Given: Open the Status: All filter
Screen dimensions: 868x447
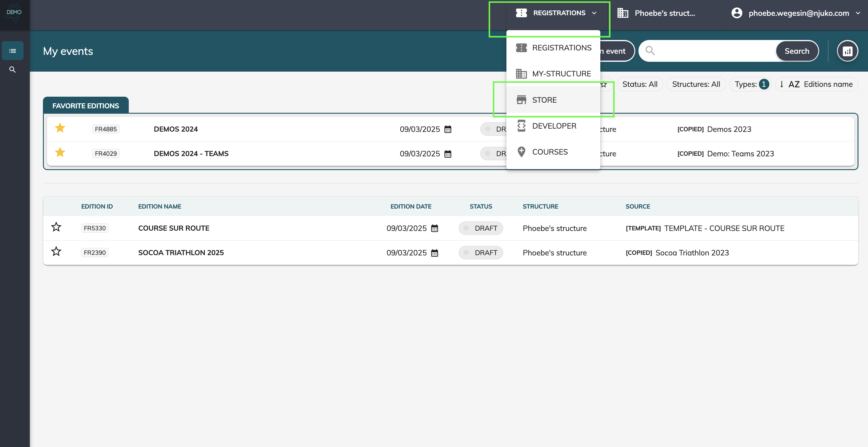Looking at the screenshot, I should click(640, 84).
